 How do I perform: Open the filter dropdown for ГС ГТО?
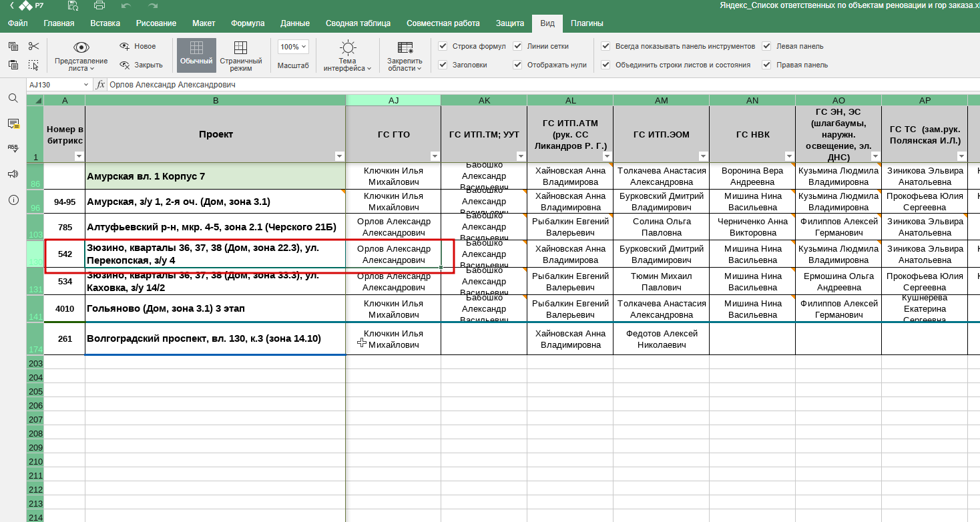tap(435, 156)
